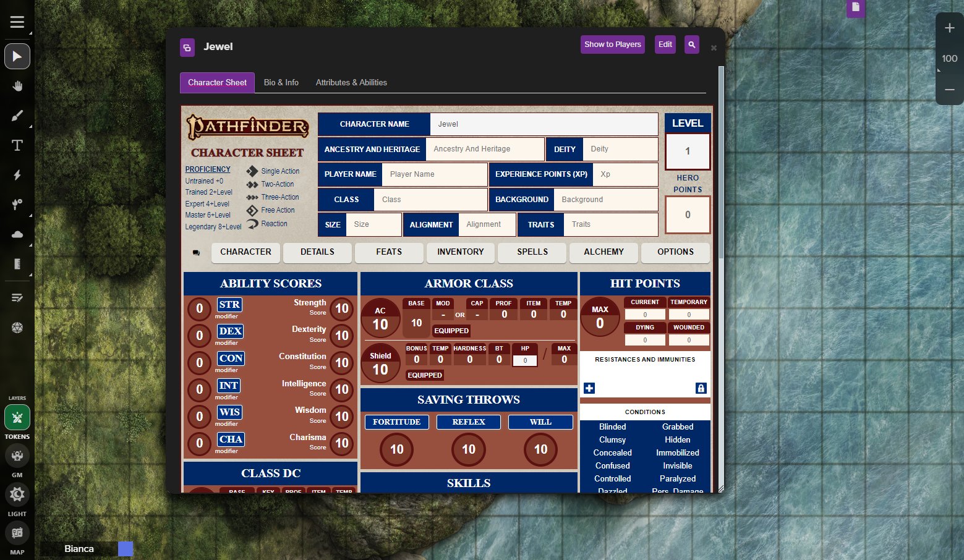Toggle the Clumsy condition

click(x=613, y=440)
